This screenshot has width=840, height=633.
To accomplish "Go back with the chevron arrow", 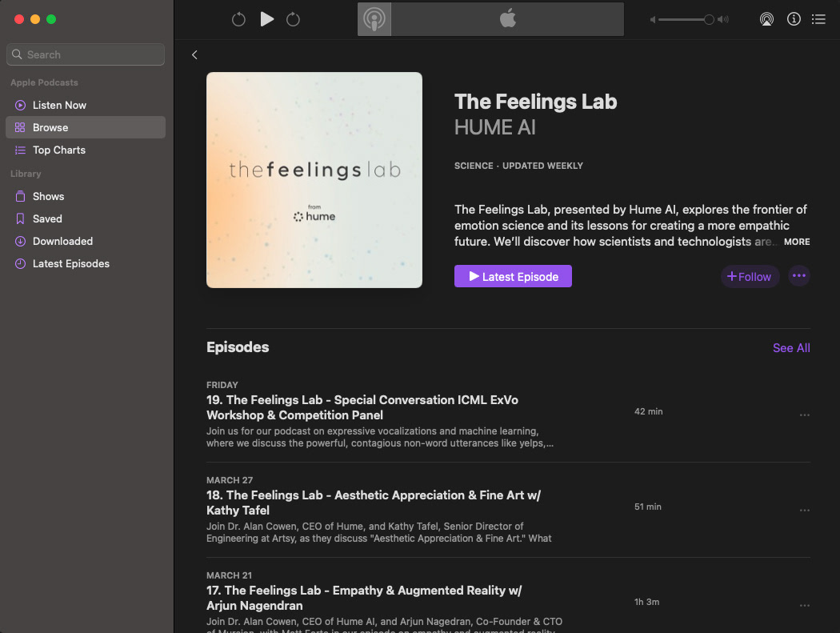I will point(194,54).
